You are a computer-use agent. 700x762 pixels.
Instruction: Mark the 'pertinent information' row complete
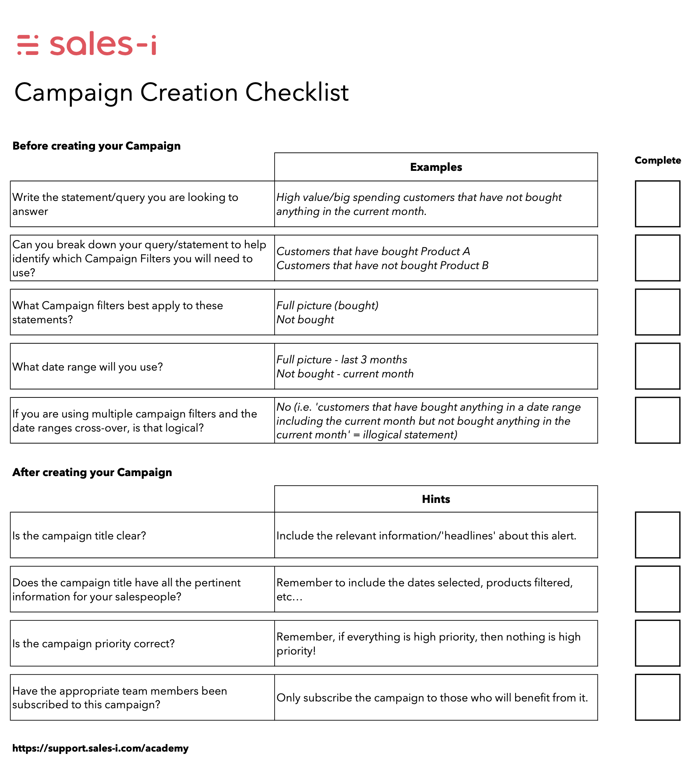(658, 589)
